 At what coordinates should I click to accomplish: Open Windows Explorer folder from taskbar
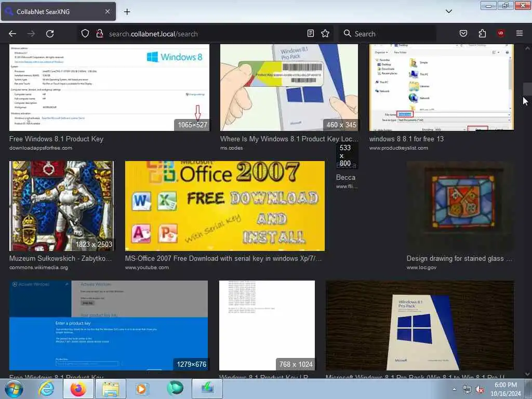(x=111, y=389)
